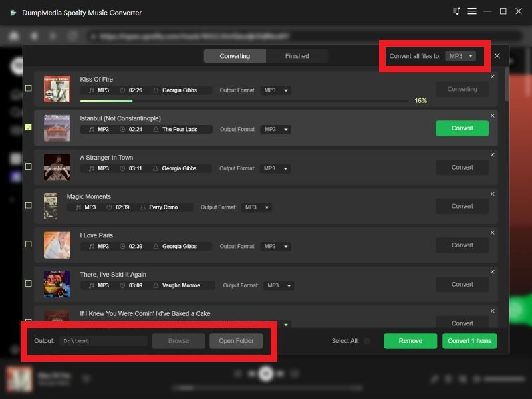Click the Perry Como artist name
This screenshot has height=399, width=532.
click(x=163, y=207)
